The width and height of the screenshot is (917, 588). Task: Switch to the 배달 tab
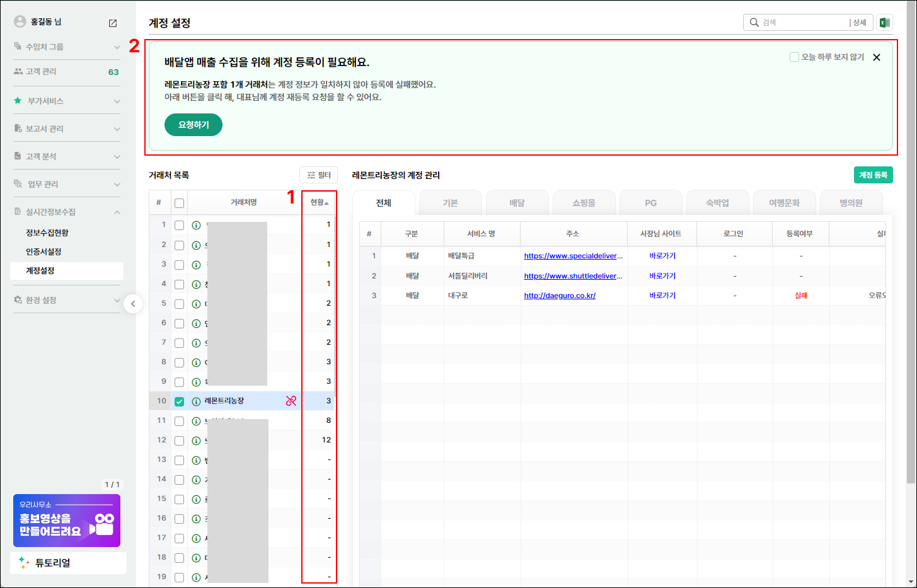(x=517, y=203)
